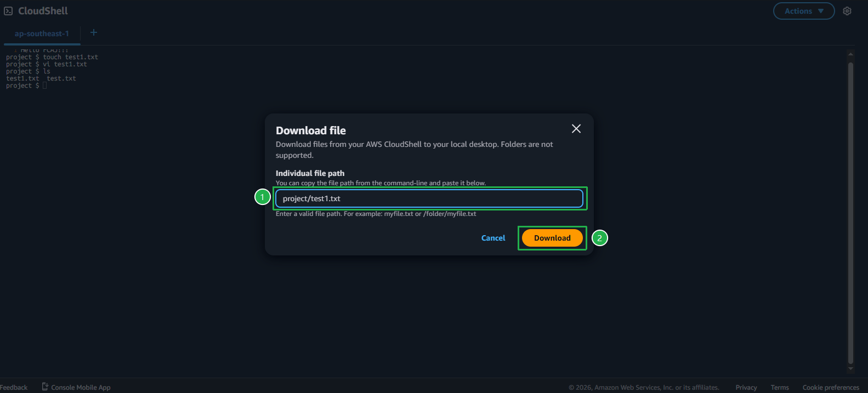Focus the Individual file path field
Screen dimensions: 868x393
point(429,198)
